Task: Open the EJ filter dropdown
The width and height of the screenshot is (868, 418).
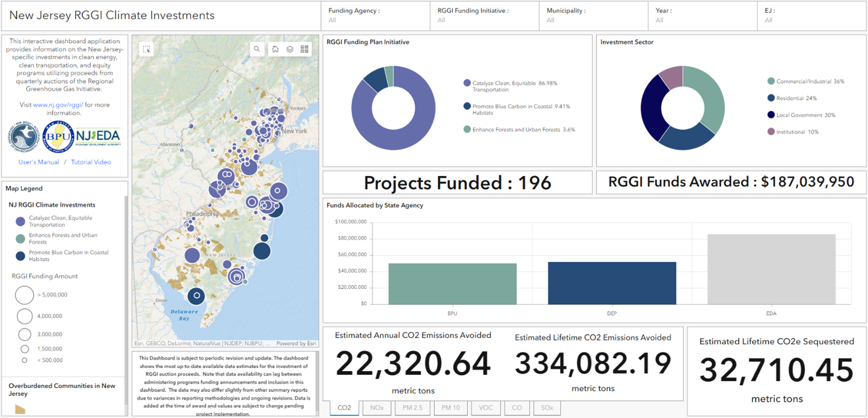Action: point(812,15)
